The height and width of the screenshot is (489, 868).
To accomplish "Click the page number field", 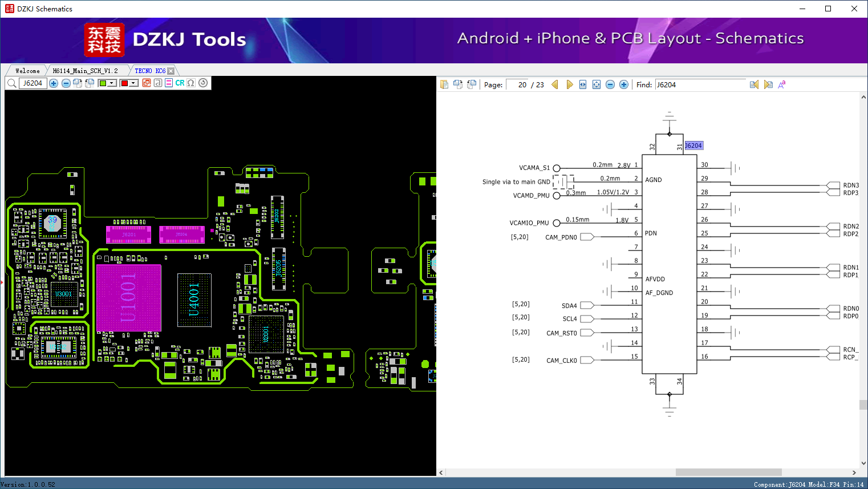I will pyautogui.click(x=517, y=84).
